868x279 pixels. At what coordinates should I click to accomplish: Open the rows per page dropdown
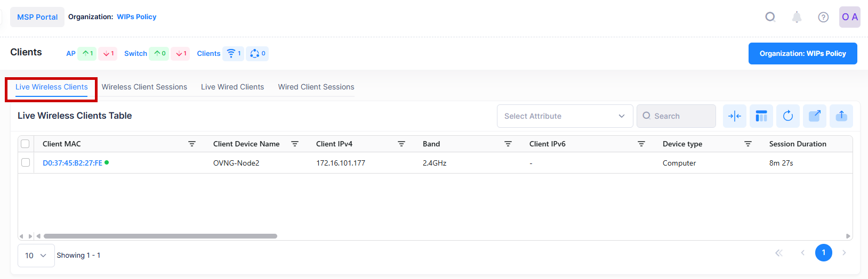coord(36,256)
